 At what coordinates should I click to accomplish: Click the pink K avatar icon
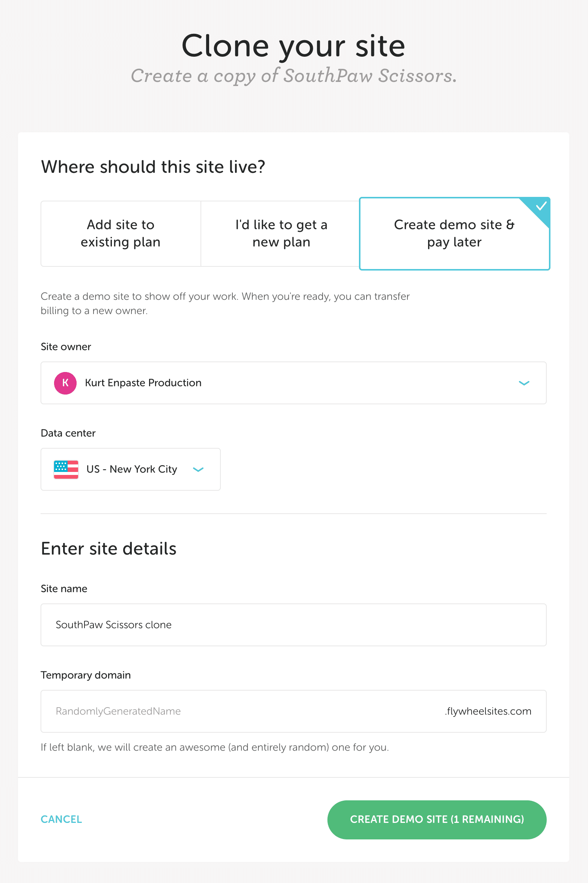65,383
